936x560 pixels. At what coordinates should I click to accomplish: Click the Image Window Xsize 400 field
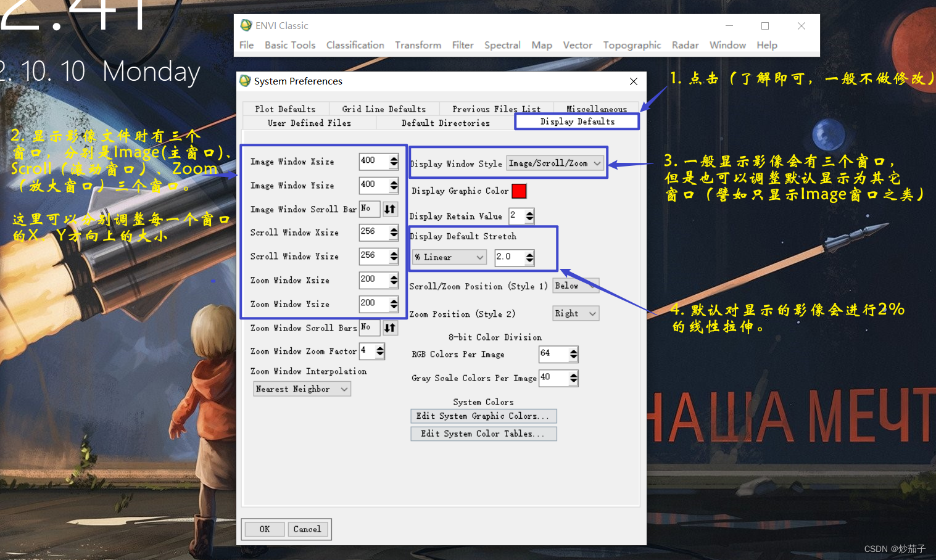374,161
